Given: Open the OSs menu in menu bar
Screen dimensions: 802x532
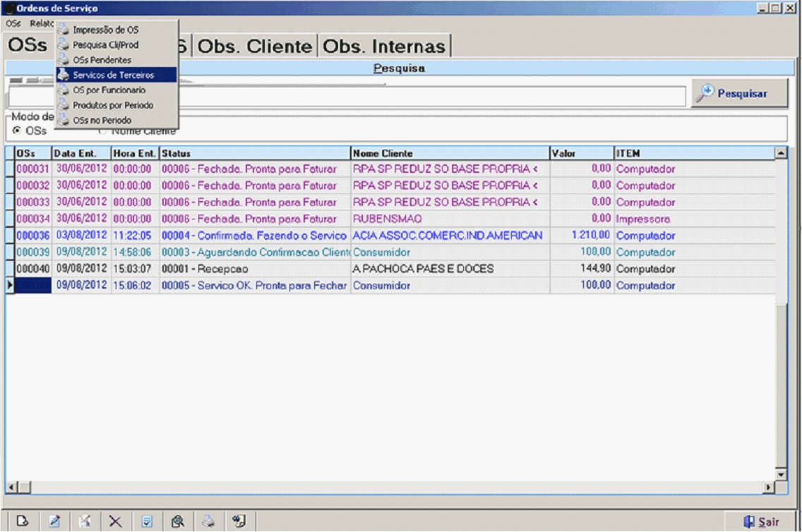Looking at the screenshot, I should pyautogui.click(x=13, y=23).
